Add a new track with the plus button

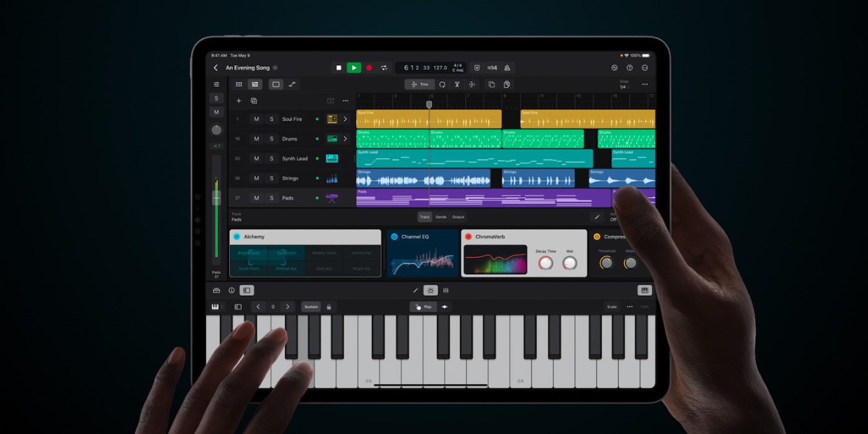tap(239, 100)
